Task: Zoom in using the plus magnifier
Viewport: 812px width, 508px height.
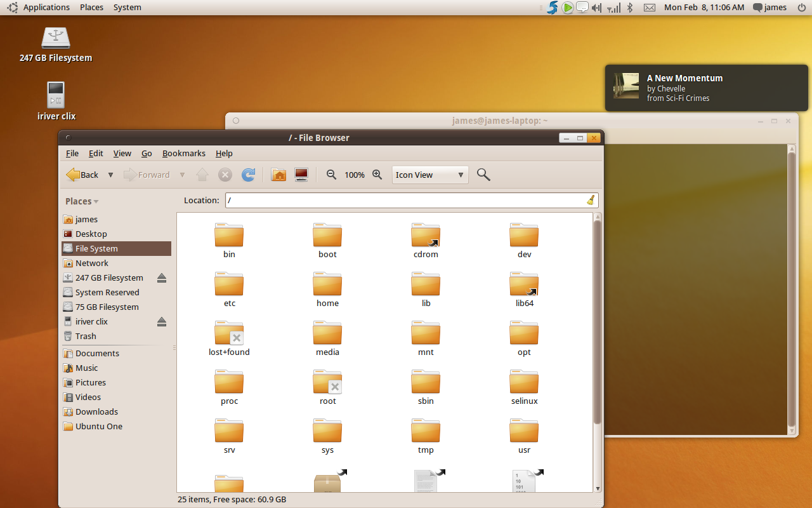Action: pyautogui.click(x=377, y=175)
